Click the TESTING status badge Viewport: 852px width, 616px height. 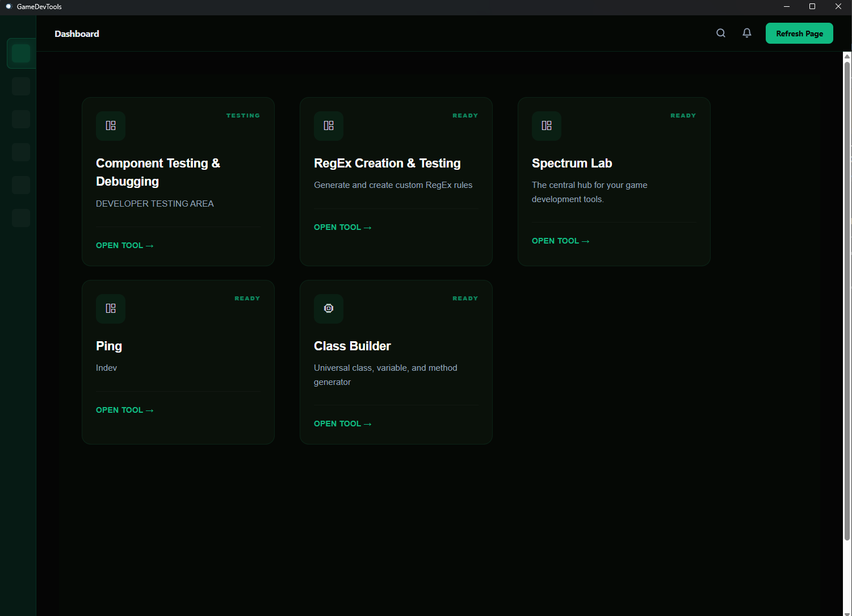coord(243,115)
